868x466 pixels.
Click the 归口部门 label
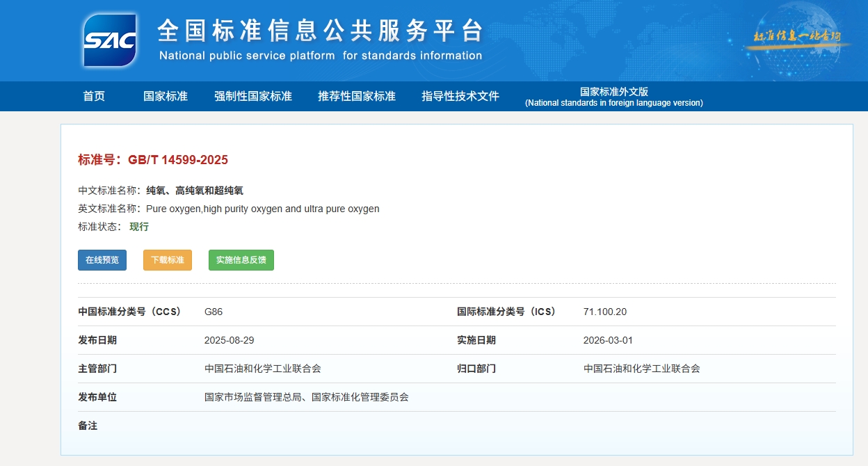pyautogui.click(x=476, y=369)
